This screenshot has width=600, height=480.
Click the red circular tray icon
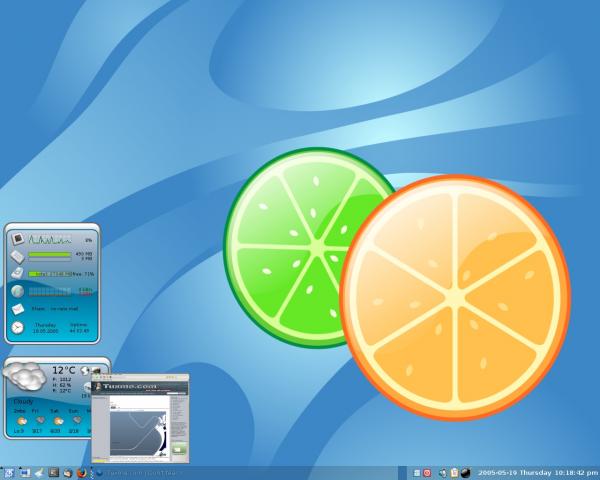pos(427,471)
